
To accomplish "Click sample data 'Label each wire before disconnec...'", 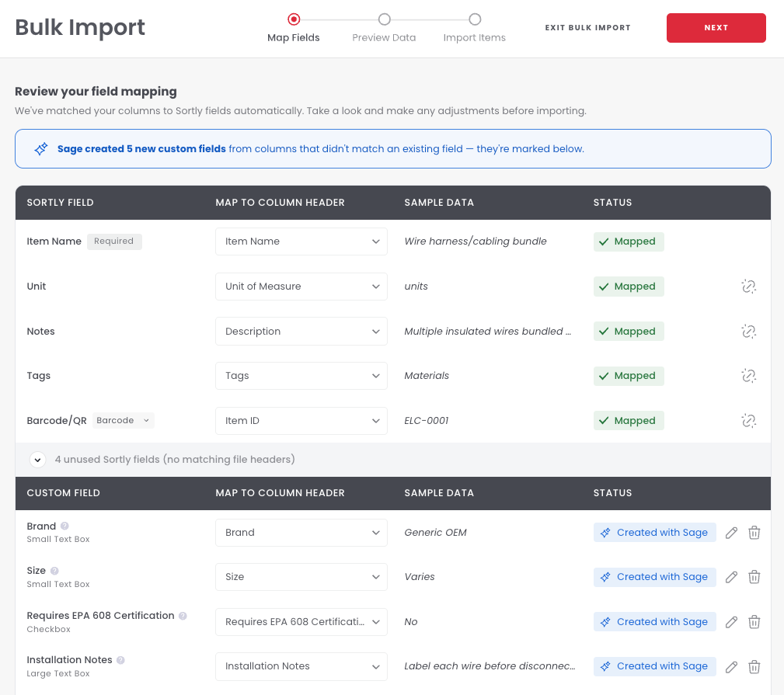I will [490, 666].
